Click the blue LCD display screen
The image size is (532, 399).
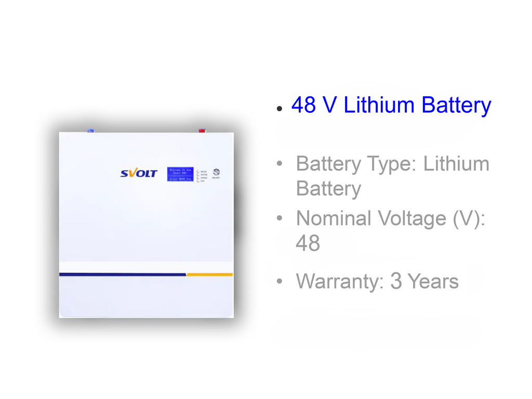pyautogui.click(x=180, y=174)
